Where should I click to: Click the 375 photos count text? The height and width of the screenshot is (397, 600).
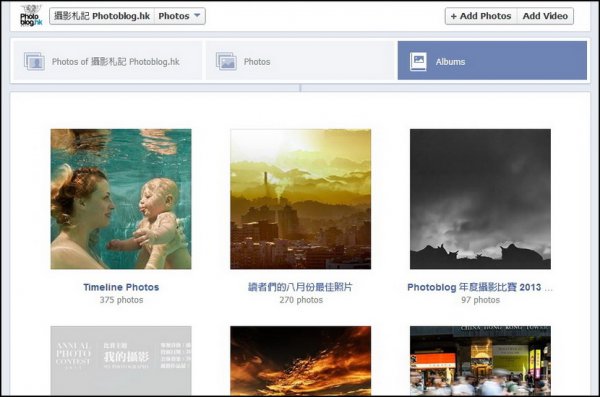[121, 300]
